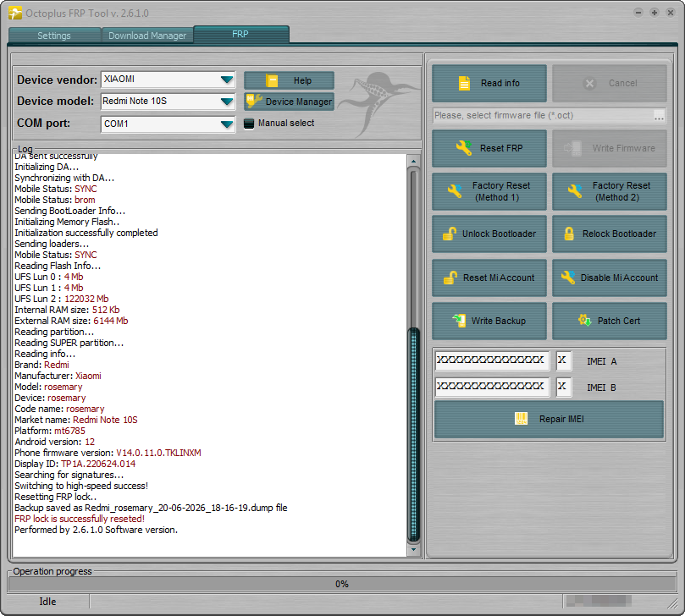Expand the Device model dropdown
Image resolution: width=685 pixels, height=616 pixels.
(x=226, y=102)
